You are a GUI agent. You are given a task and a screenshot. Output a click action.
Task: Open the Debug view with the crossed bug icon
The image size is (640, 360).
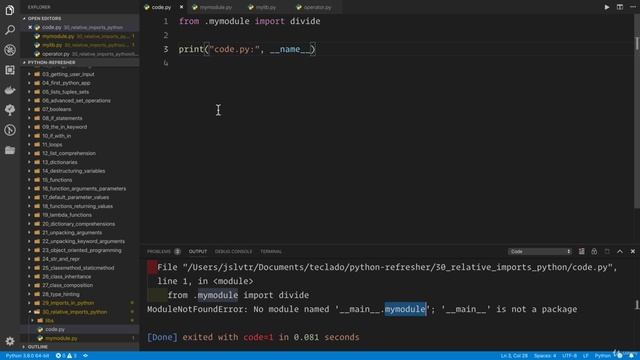click(x=10, y=50)
